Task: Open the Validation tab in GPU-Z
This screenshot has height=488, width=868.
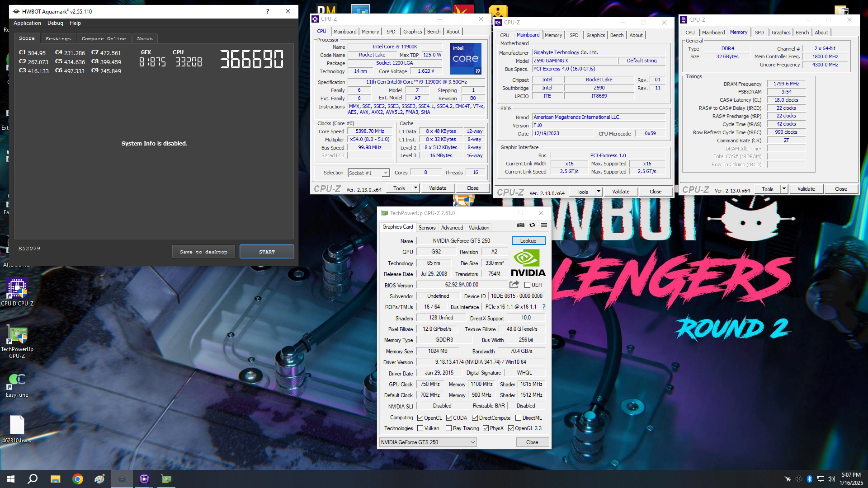Action: 479,228
